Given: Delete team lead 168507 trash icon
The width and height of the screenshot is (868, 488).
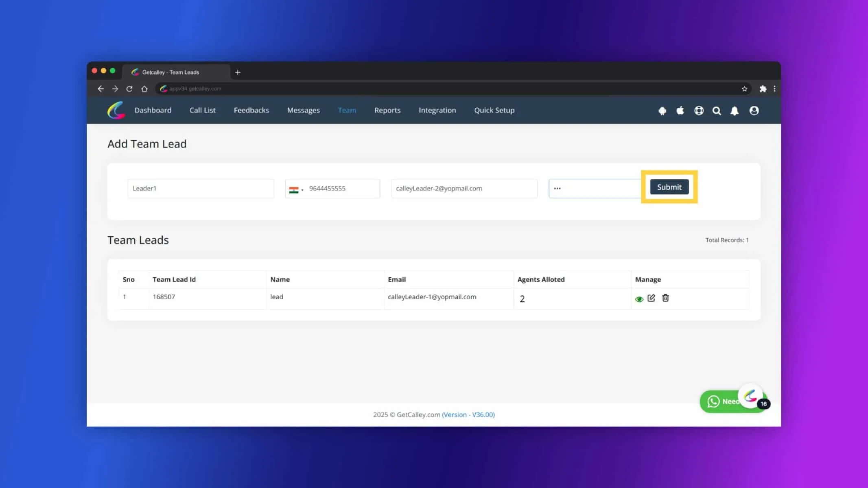Looking at the screenshot, I should tap(665, 298).
